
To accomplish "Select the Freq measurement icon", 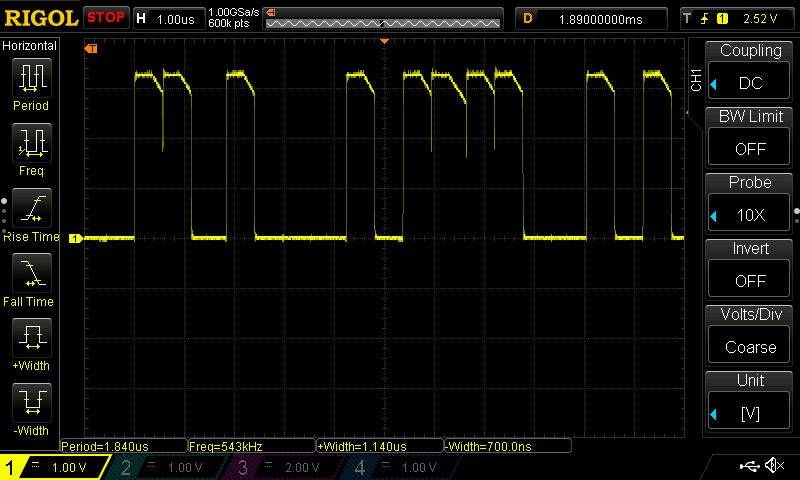I will click(x=31, y=143).
